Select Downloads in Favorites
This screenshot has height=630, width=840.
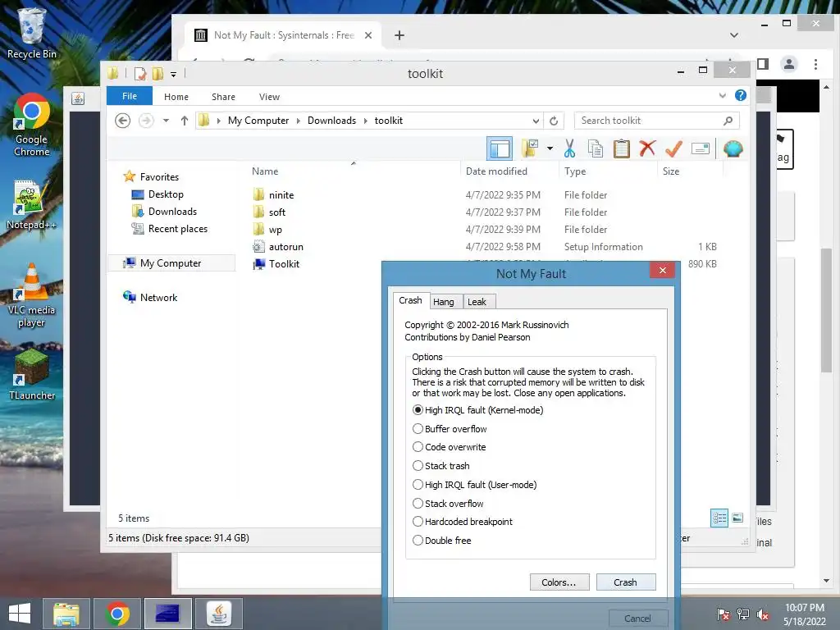click(x=172, y=212)
